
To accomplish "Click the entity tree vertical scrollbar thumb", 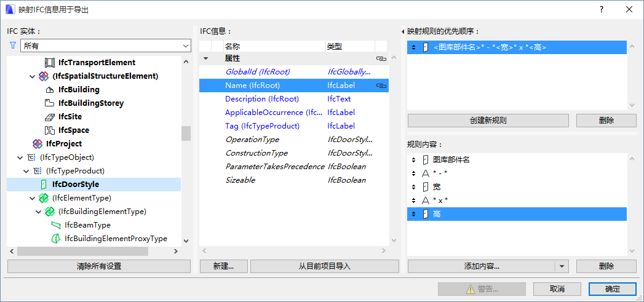I will (186, 133).
